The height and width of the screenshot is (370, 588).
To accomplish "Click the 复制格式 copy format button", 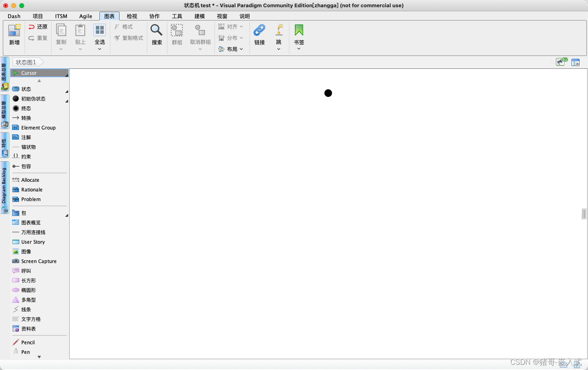I will tap(129, 38).
